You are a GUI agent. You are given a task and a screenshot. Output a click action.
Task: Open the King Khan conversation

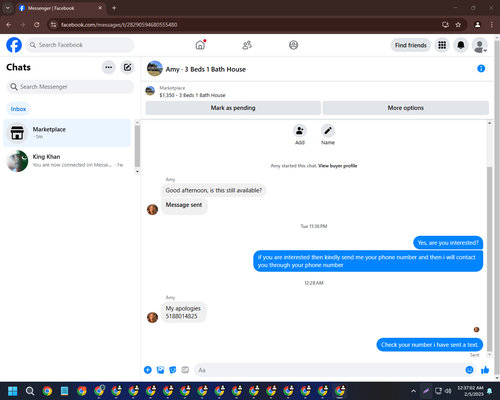(67, 161)
